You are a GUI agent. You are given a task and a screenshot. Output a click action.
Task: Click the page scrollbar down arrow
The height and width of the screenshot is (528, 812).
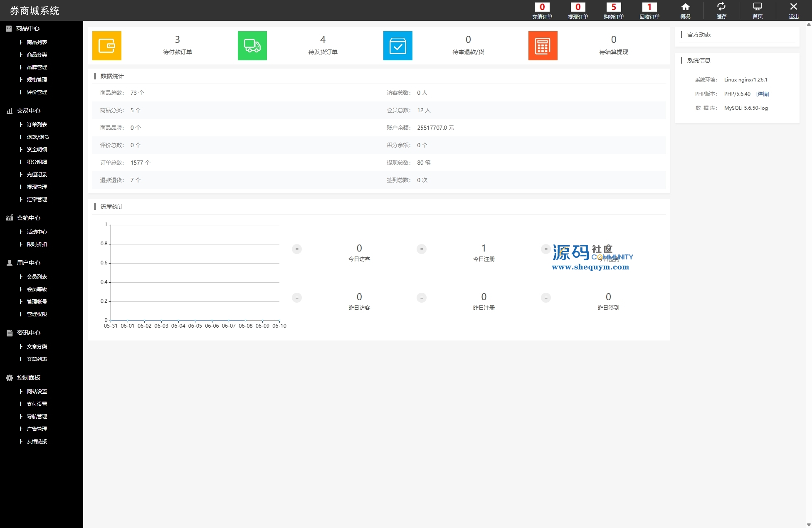809,525
